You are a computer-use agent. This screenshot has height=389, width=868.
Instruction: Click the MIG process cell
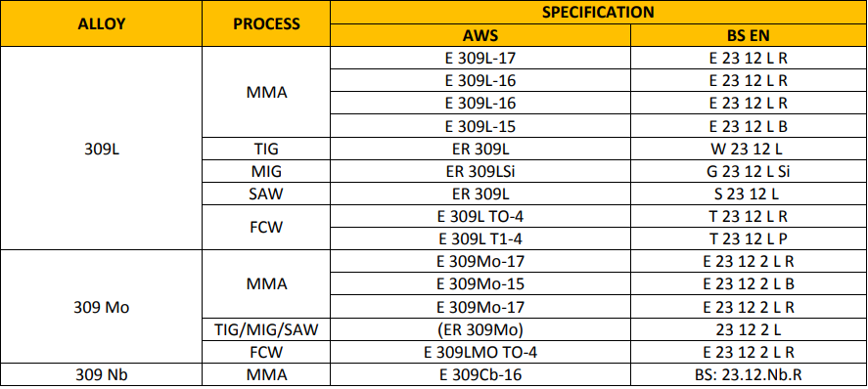266,171
